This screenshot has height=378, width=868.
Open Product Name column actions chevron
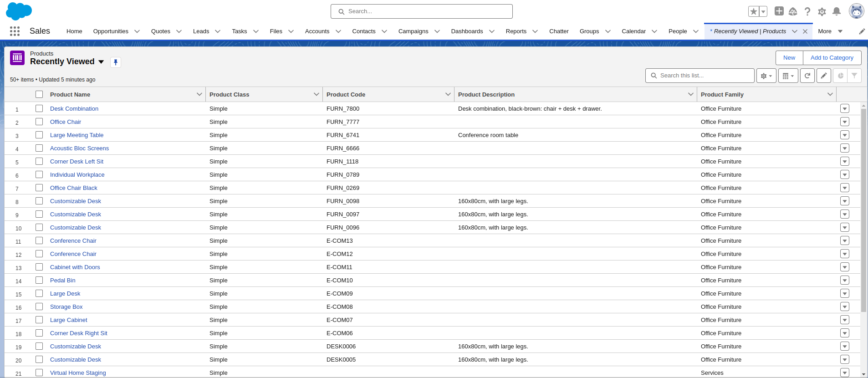pos(199,94)
